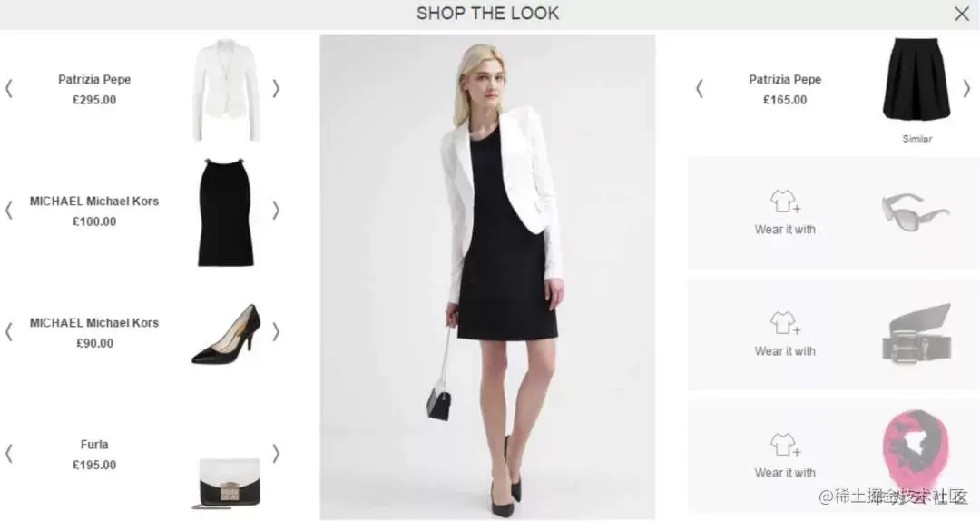
Task: Show next Michael Kors black top option
Action: click(x=276, y=211)
